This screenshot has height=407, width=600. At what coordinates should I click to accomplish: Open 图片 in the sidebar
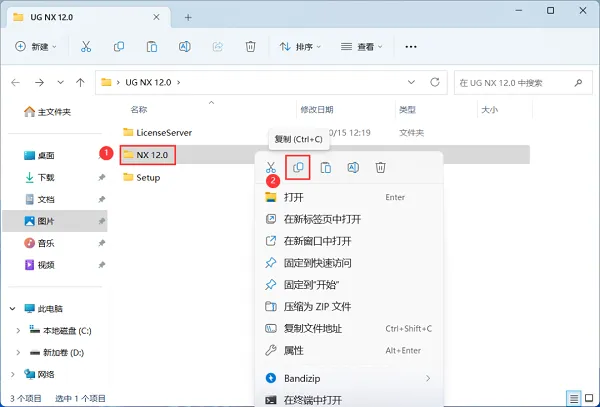55,221
